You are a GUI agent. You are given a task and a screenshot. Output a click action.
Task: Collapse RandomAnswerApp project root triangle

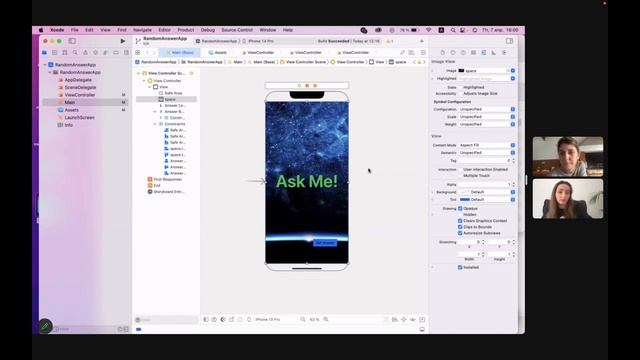coord(45,64)
